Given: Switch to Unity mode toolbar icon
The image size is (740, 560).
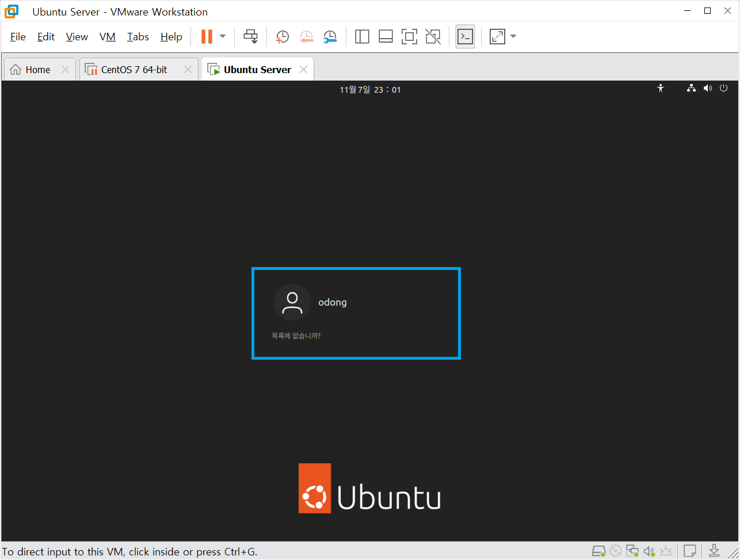Looking at the screenshot, I should 433,37.
